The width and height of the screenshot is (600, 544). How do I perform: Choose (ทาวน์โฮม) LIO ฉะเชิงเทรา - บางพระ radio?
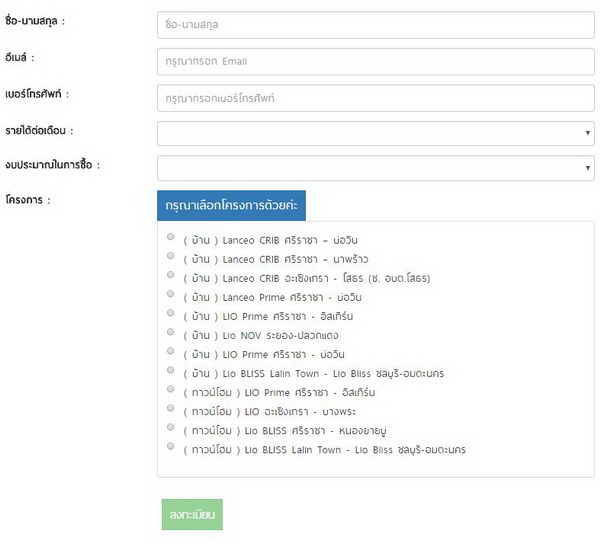click(x=171, y=408)
